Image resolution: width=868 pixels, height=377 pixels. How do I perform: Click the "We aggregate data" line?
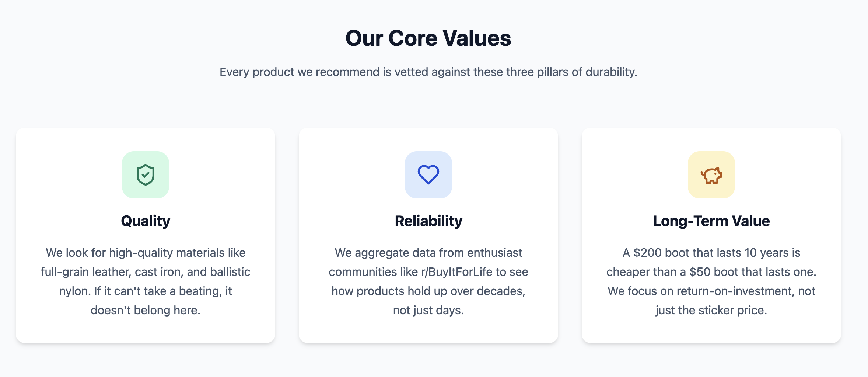coord(428,253)
